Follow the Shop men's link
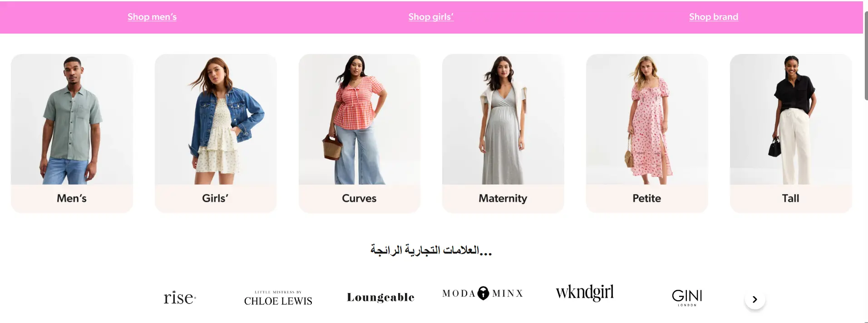Screen dimensions: 868x323 click(x=152, y=17)
